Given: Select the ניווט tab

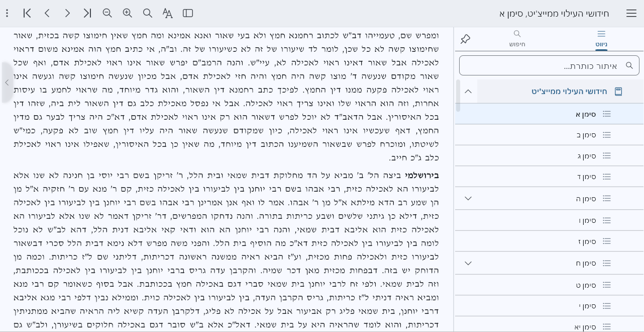Looking at the screenshot, I should click(x=601, y=39).
